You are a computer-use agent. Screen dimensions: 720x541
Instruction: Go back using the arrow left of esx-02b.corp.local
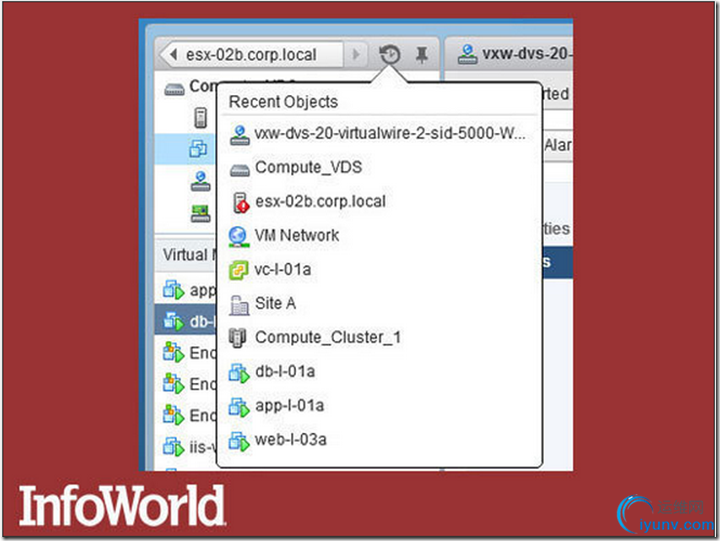coord(173,55)
